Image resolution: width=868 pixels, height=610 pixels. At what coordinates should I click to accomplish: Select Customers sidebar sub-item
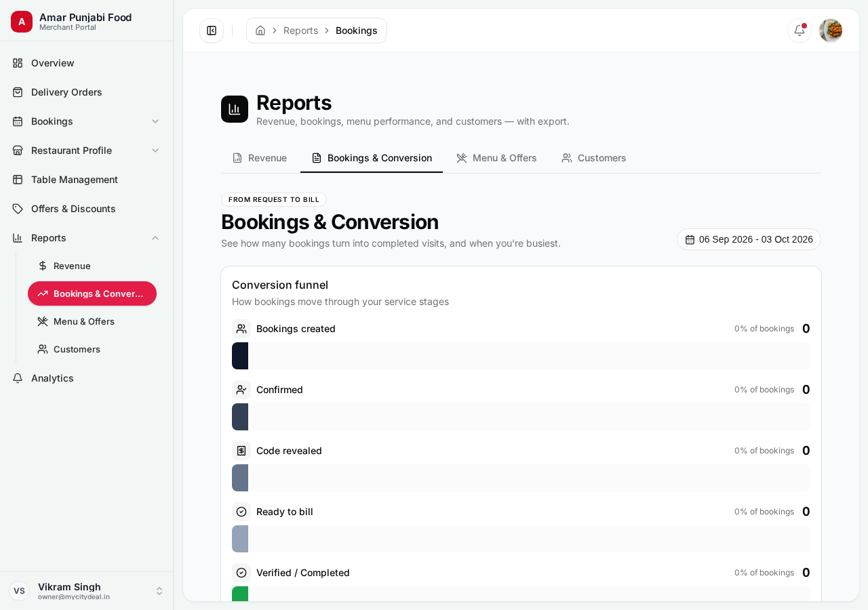92,349
